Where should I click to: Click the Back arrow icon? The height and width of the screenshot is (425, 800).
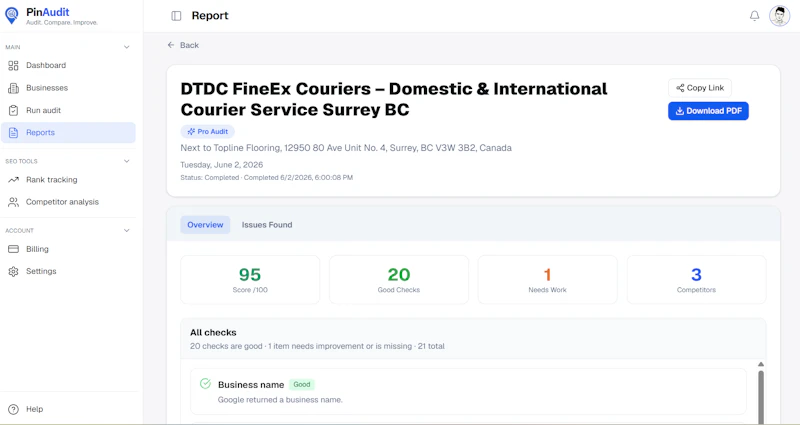click(x=171, y=45)
